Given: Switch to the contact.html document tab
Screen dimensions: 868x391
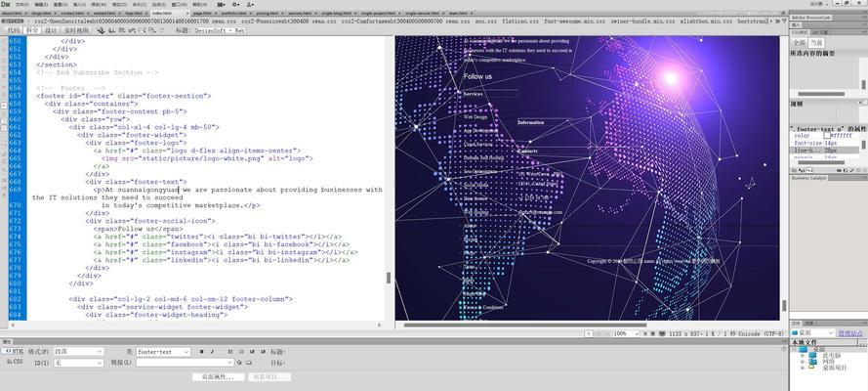Looking at the screenshot, I should click(x=72, y=13).
